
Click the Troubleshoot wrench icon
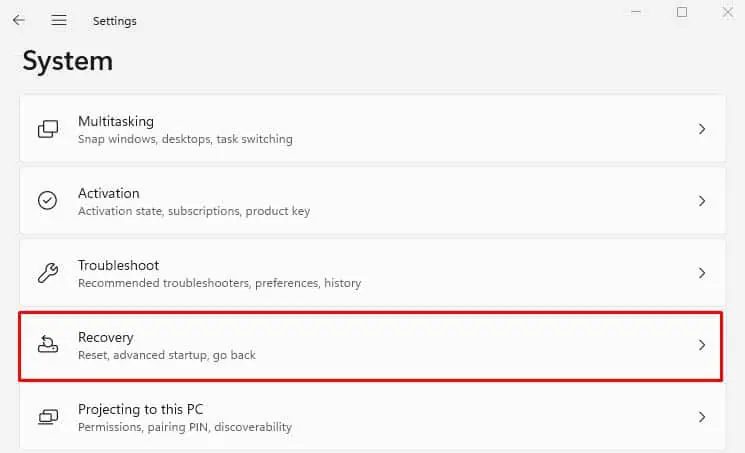pos(47,273)
